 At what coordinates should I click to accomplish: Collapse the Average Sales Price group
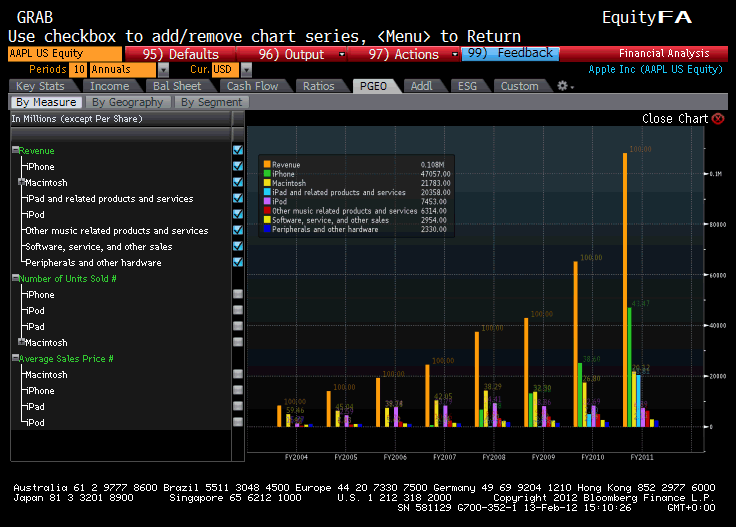click(16, 358)
